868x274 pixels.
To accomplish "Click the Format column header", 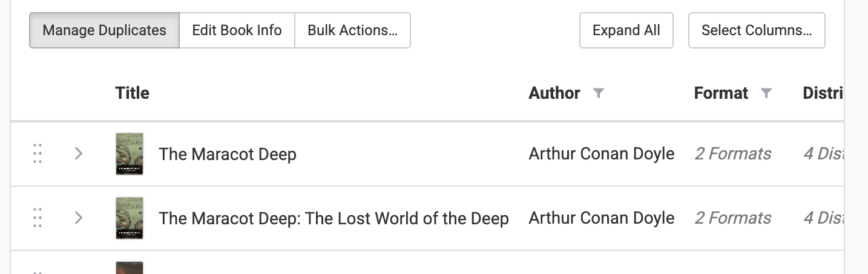I will tap(721, 93).
